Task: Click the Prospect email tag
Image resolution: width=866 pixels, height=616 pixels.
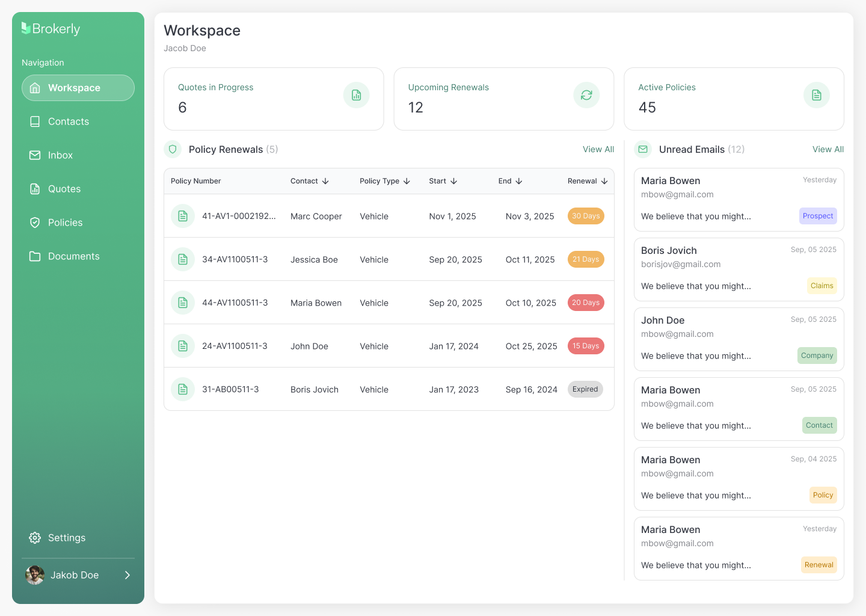Action: (x=818, y=216)
